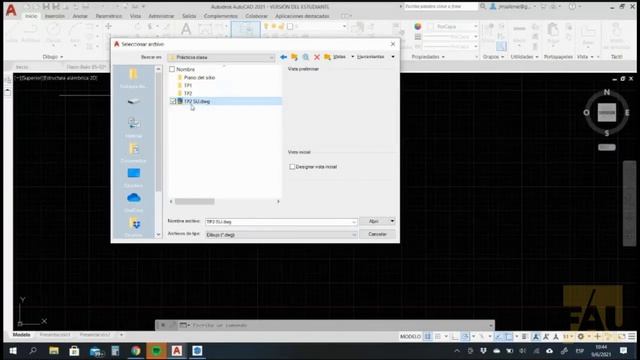Viewport: 640px width, 360px height.
Task: Expand the Propiedades panel in ribbon
Action: tap(428, 57)
